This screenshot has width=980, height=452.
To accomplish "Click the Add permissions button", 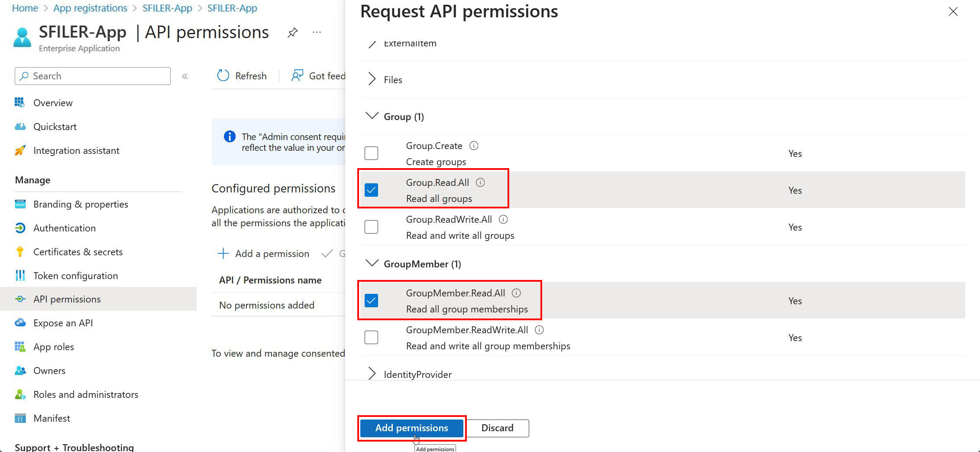I will click(x=411, y=428).
